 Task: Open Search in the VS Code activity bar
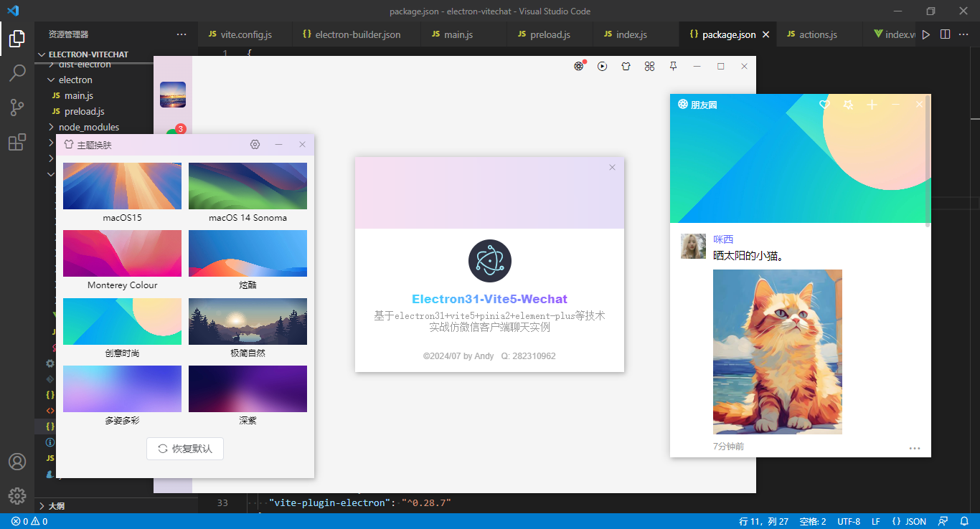coord(17,72)
